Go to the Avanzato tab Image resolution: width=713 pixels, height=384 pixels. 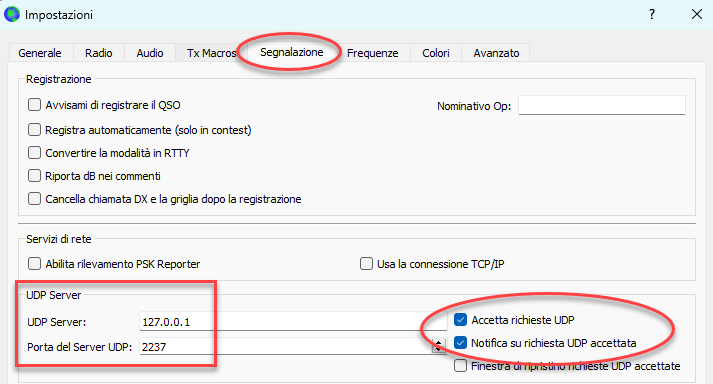pos(496,53)
